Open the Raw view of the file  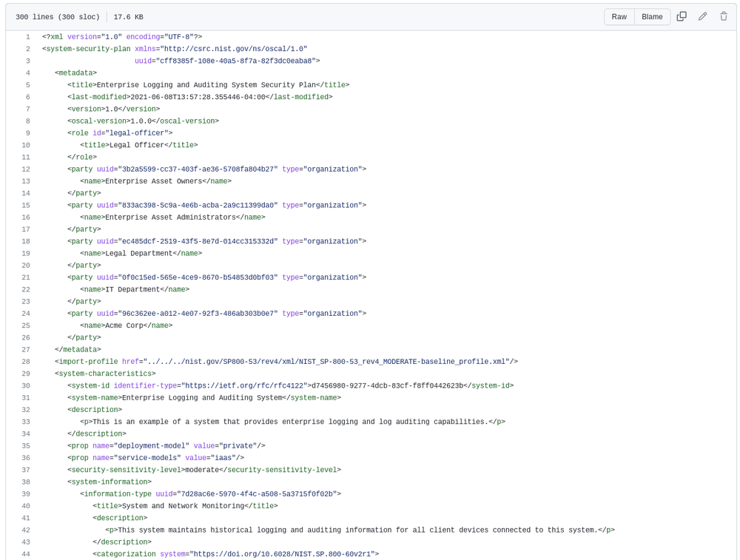tap(619, 16)
